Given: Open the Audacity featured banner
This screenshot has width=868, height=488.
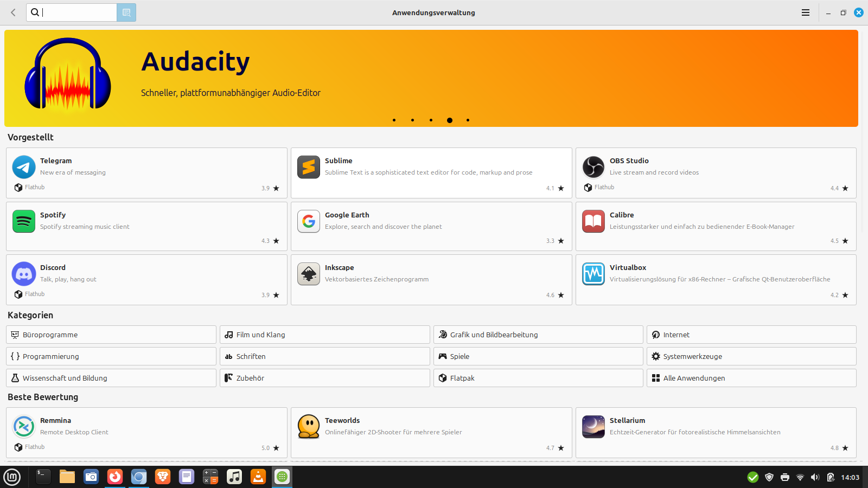Looking at the screenshot, I should tap(431, 78).
